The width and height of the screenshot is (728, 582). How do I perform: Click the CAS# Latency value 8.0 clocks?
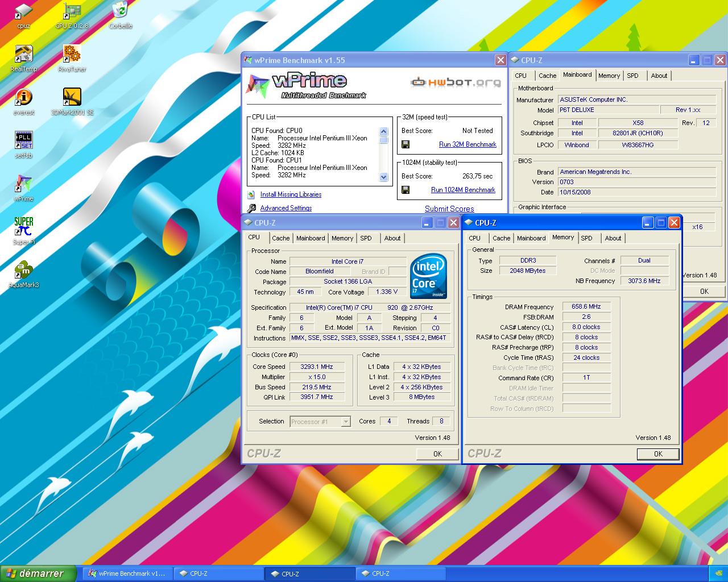point(586,327)
